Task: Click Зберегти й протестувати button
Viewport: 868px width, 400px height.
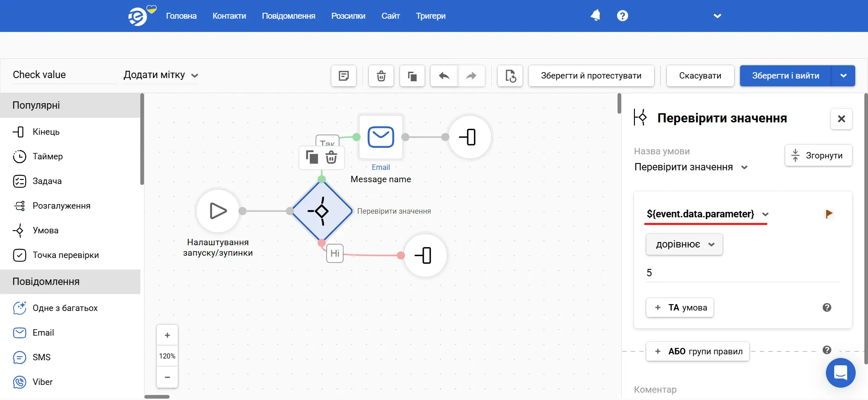Action: click(x=591, y=76)
